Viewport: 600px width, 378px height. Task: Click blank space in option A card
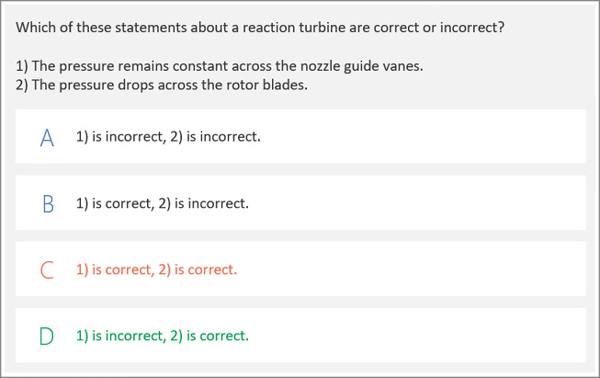(421, 137)
